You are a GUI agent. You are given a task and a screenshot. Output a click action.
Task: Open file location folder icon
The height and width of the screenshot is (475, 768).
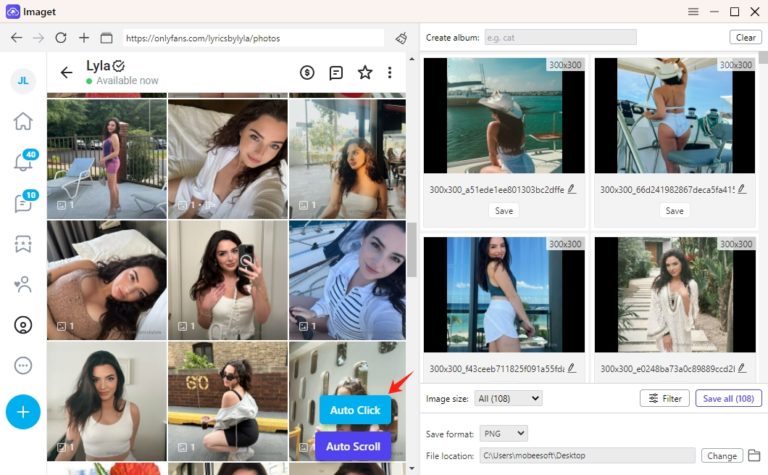(755, 456)
